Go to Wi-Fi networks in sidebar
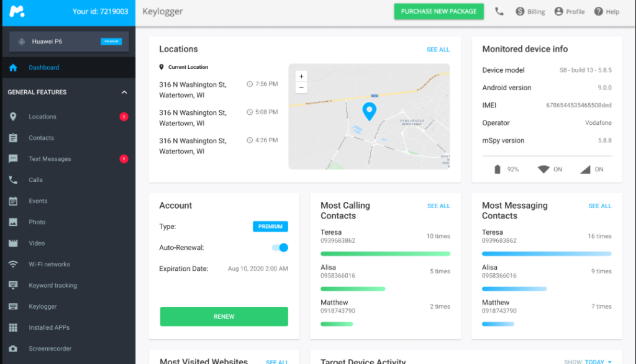 (x=49, y=265)
